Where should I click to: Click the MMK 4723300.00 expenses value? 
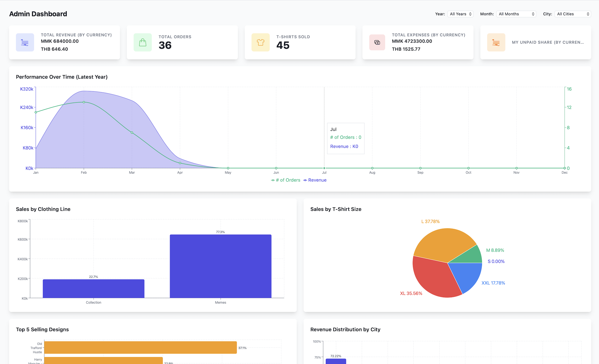(412, 41)
